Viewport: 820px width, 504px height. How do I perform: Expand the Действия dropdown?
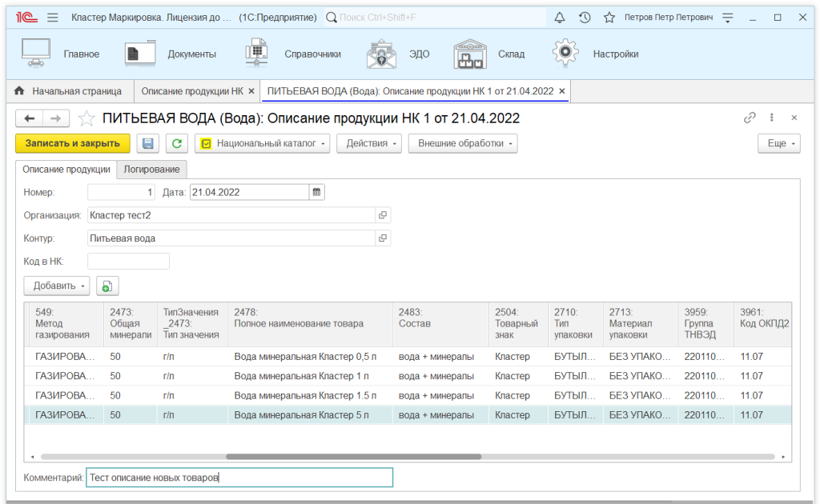tap(369, 143)
